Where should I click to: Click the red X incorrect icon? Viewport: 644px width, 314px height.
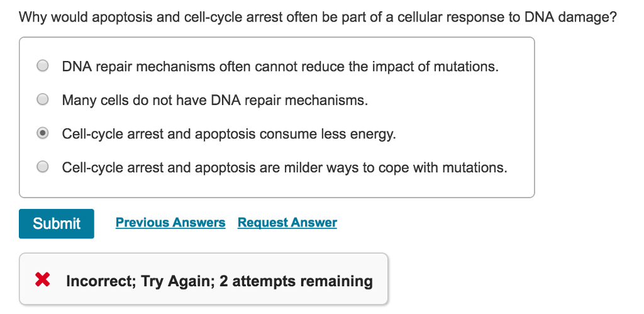43,279
